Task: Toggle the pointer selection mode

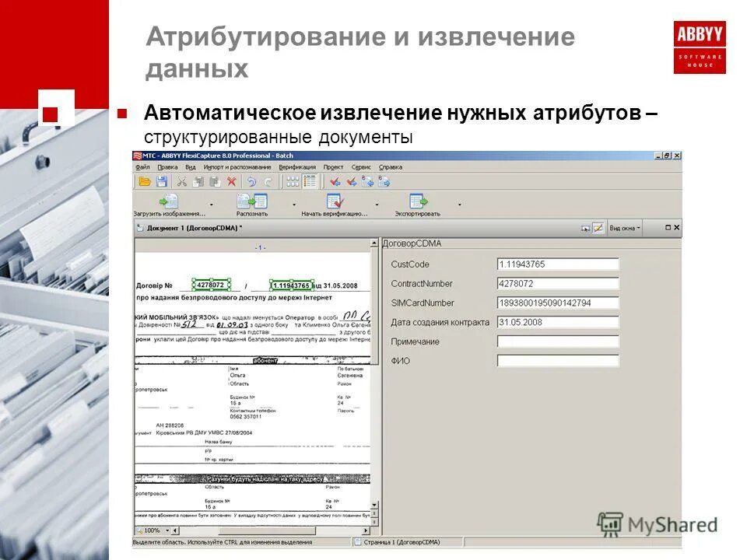Action: [x=586, y=229]
